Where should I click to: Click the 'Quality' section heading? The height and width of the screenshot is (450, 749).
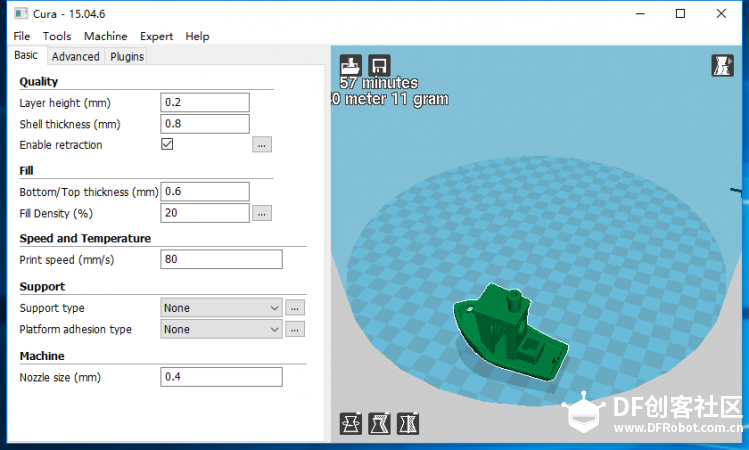(39, 82)
